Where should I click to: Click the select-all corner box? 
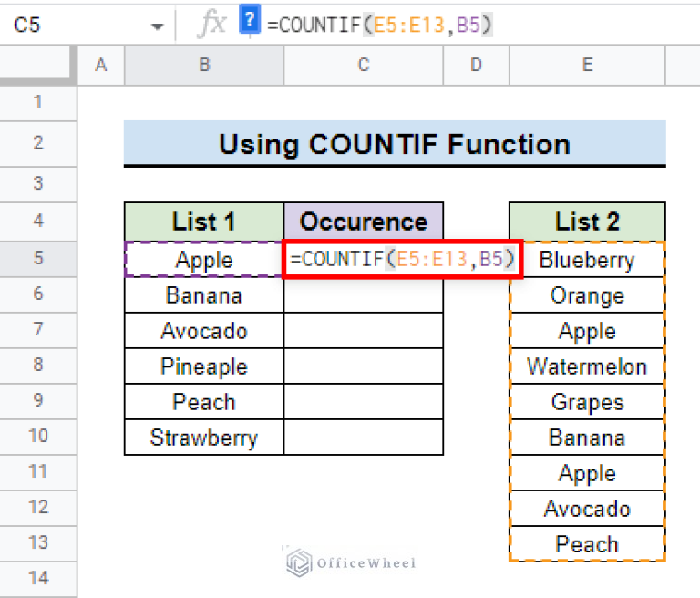(37, 66)
